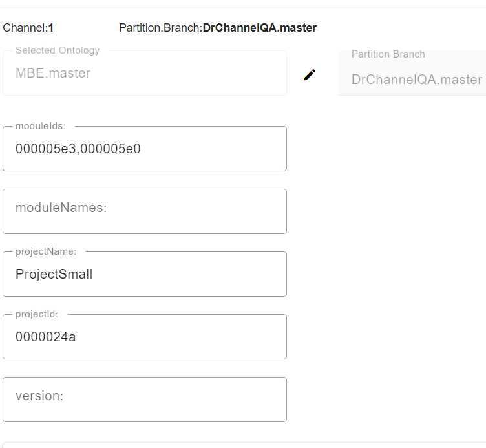Focus the Selected Ontology field showing MBE.master
This screenshot has width=486, height=448.
coord(145,73)
